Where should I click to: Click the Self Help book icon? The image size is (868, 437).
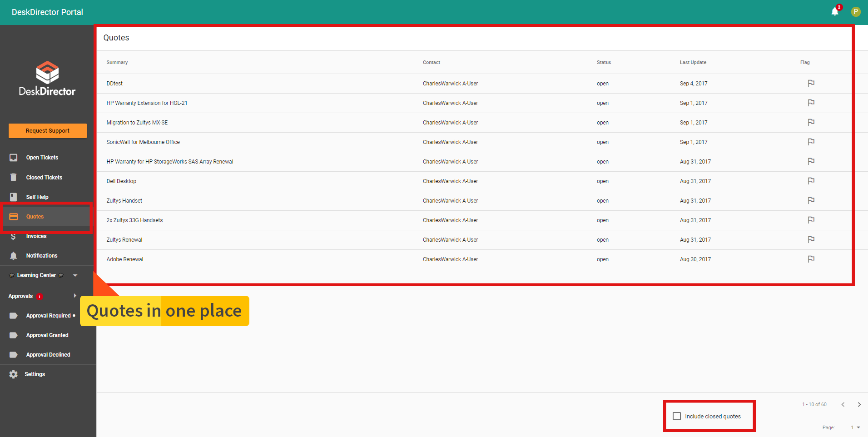click(14, 197)
